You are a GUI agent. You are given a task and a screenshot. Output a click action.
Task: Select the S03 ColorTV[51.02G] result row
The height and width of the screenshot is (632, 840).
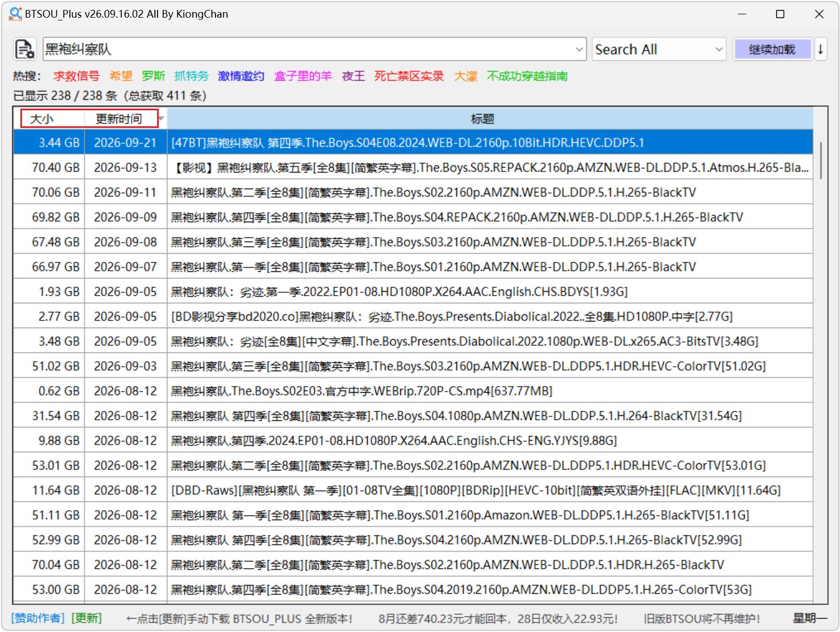[413, 366]
